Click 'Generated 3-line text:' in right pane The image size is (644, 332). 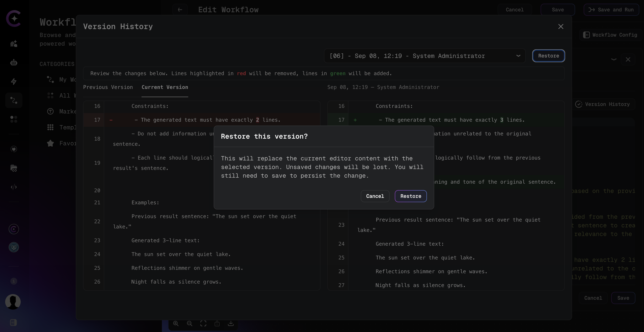(410, 244)
